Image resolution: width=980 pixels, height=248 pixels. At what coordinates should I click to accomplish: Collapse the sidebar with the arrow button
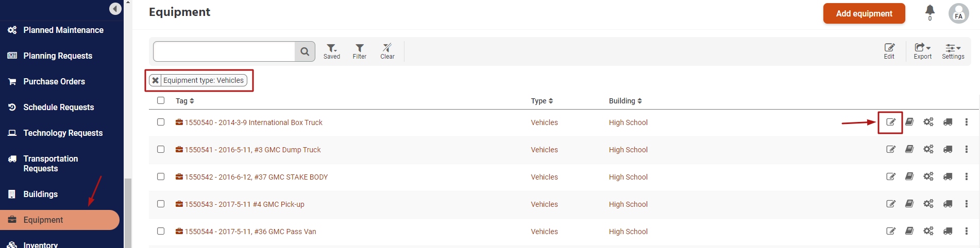pos(115,9)
